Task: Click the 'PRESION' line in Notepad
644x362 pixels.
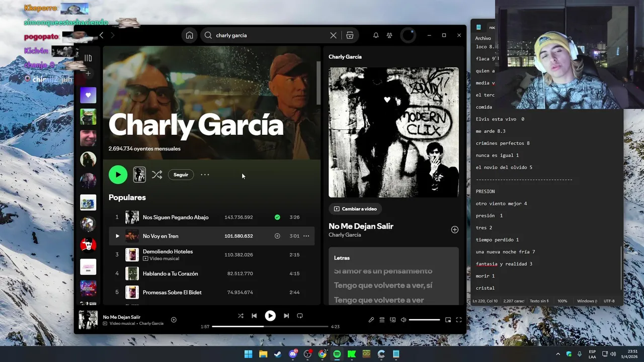Action: pyautogui.click(x=486, y=192)
